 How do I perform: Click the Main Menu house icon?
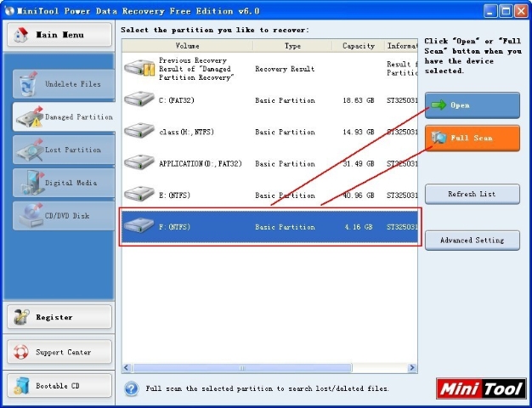[x=21, y=35]
